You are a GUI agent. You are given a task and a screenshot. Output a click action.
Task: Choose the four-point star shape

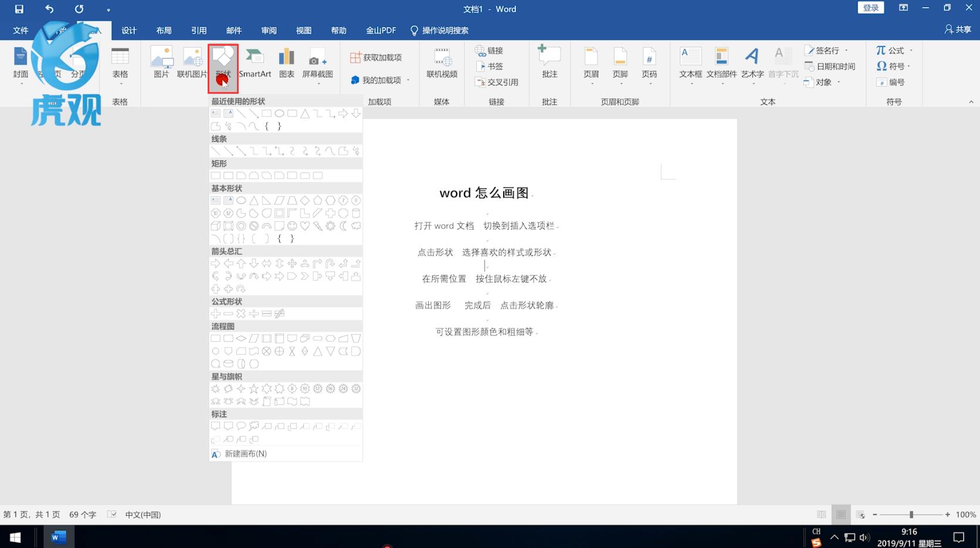tap(241, 389)
